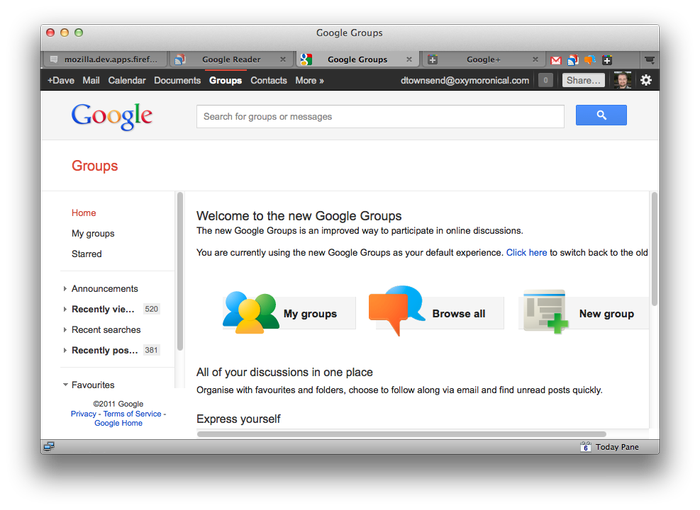This screenshot has width=700, height=510.
Task: Select Home in the sidebar
Action: (83, 213)
